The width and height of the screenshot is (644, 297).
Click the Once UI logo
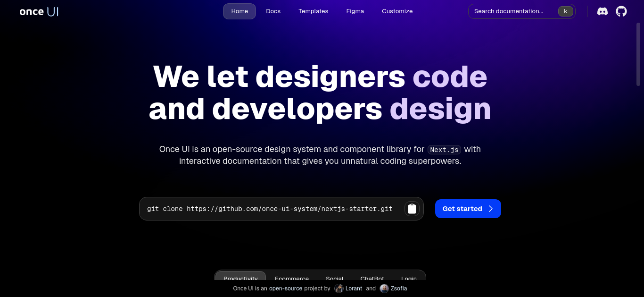coord(39,11)
